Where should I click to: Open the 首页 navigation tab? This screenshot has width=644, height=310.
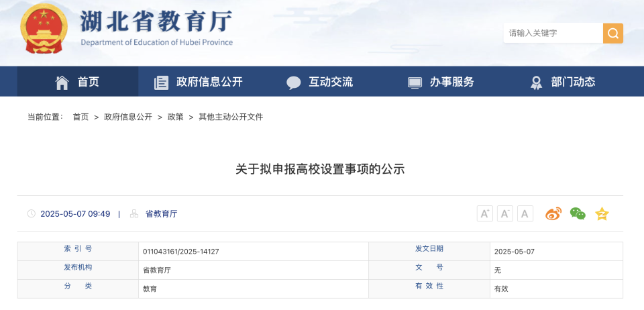point(77,81)
